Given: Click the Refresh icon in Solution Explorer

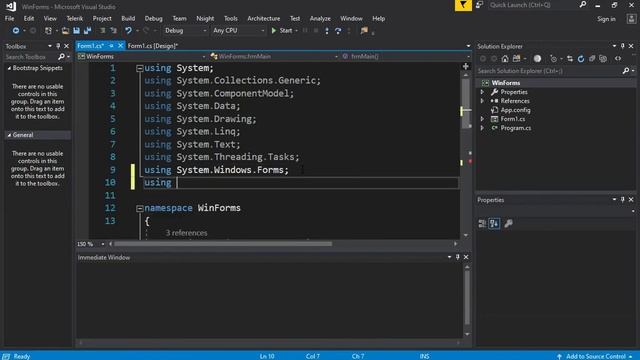Looking at the screenshot, I should (581, 59).
